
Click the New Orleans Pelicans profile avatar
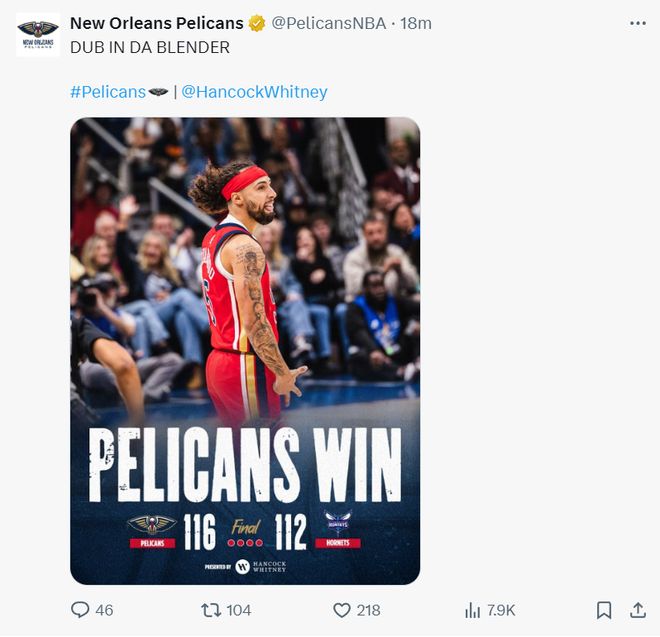tap(38, 33)
